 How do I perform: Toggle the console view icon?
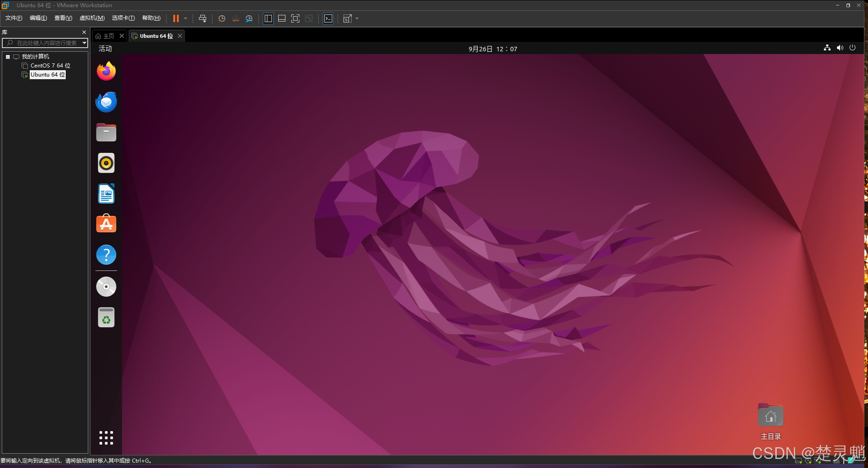(x=328, y=18)
